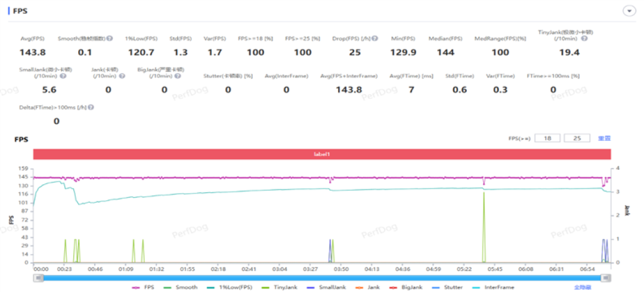Select the red label1 bar above chart

point(322,154)
